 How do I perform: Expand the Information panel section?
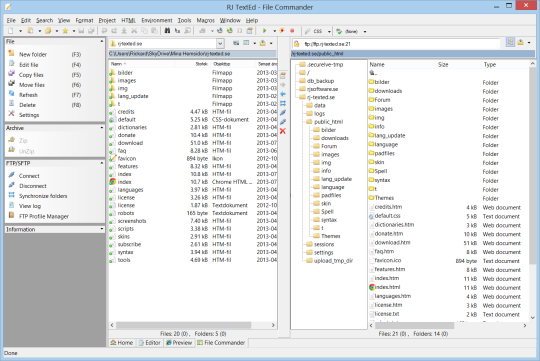point(102,229)
